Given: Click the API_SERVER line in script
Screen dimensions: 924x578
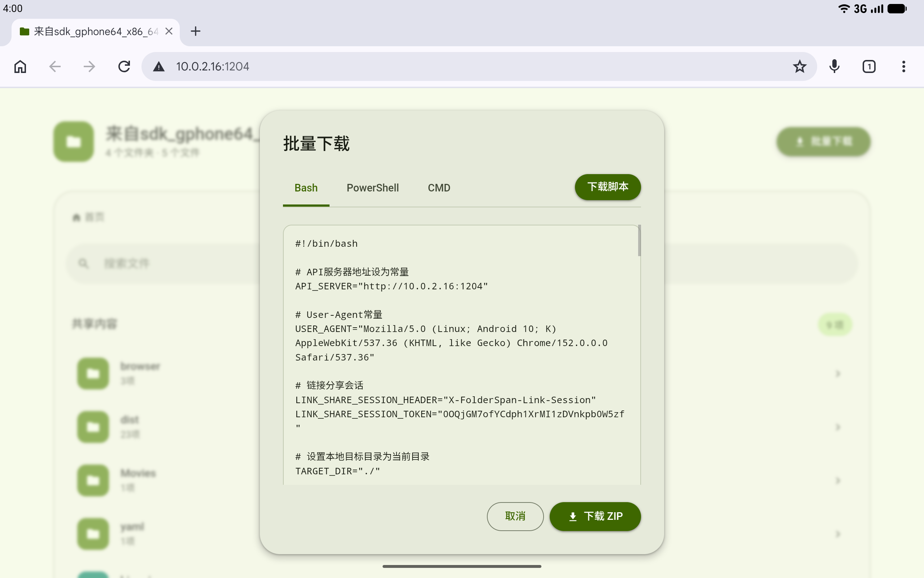Looking at the screenshot, I should 391,286.
